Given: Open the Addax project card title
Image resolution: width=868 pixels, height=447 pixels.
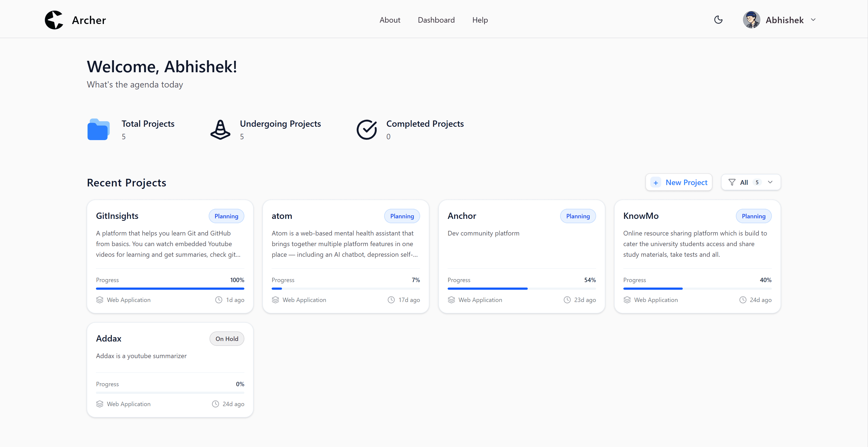Looking at the screenshot, I should tap(108, 339).
